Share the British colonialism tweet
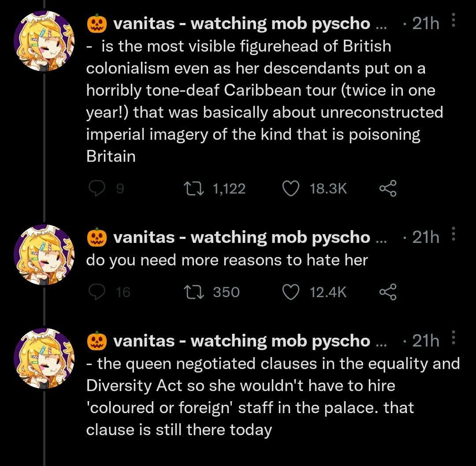The width and height of the screenshot is (476, 466). tap(388, 189)
